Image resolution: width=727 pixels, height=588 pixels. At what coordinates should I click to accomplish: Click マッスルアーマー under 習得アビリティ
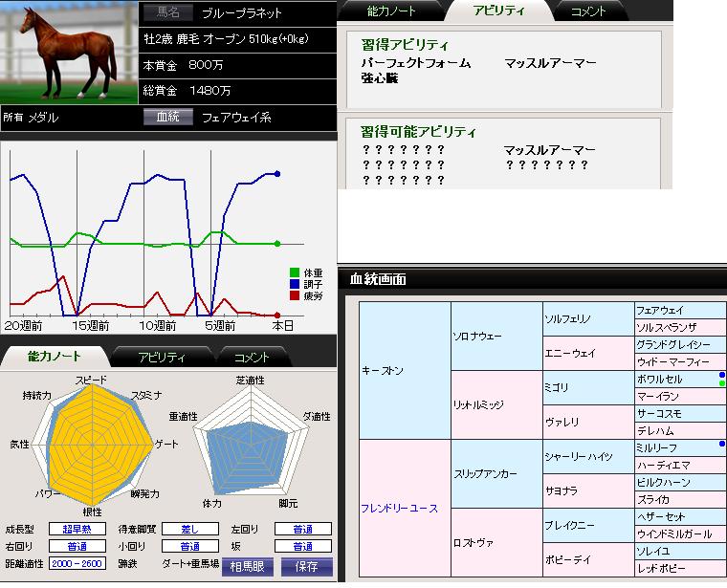(x=550, y=63)
